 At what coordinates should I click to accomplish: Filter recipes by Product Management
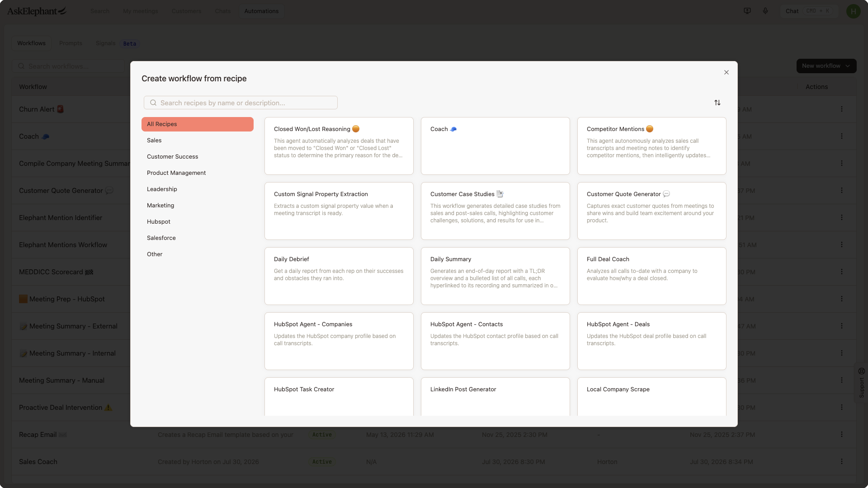pos(198,173)
